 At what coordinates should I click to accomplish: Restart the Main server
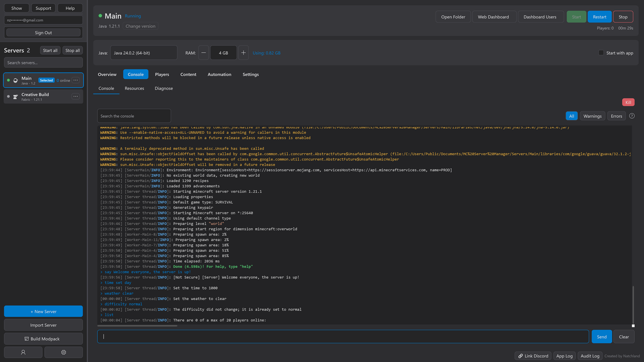(x=599, y=17)
